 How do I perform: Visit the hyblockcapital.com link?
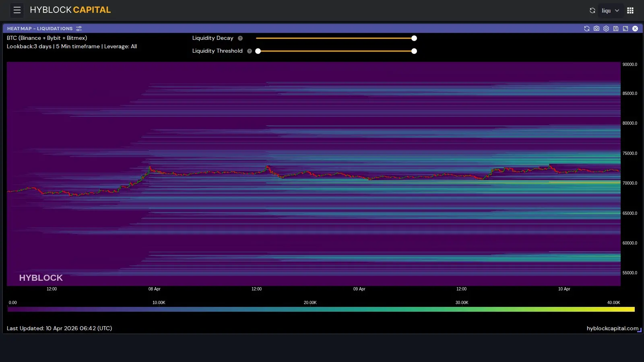(x=612, y=328)
